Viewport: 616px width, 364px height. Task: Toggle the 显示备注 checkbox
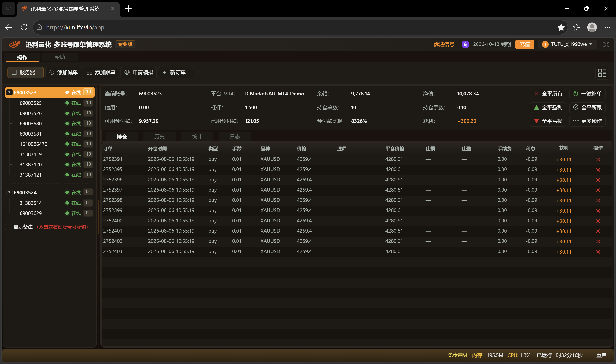click(8, 227)
